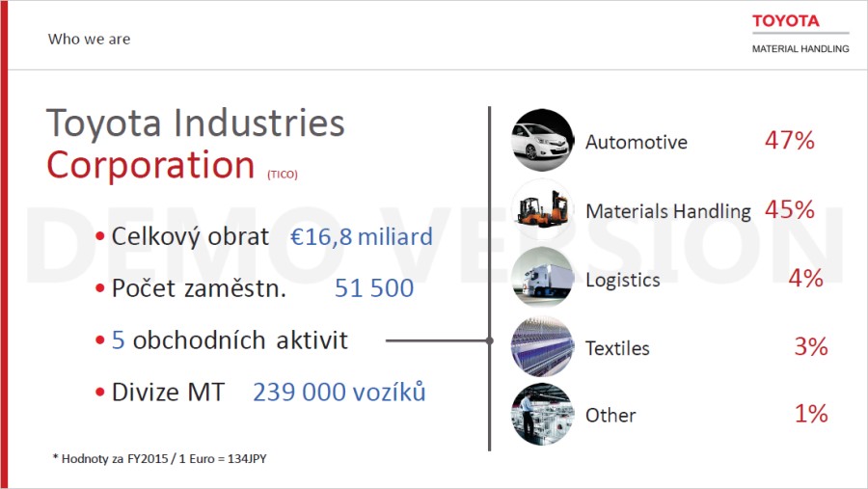The height and width of the screenshot is (489, 868).
Task: Click the Toyota Industries heading
Action: coord(196,122)
